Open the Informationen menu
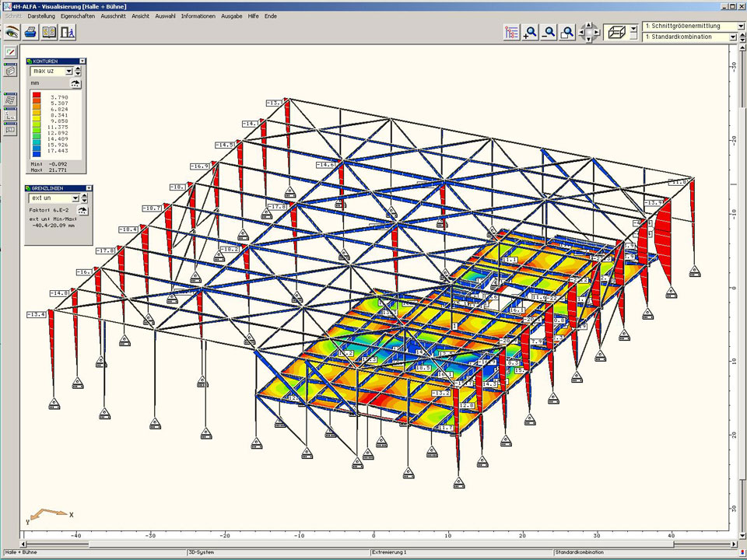Viewport: 747px width, 560px height. click(x=198, y=16)
